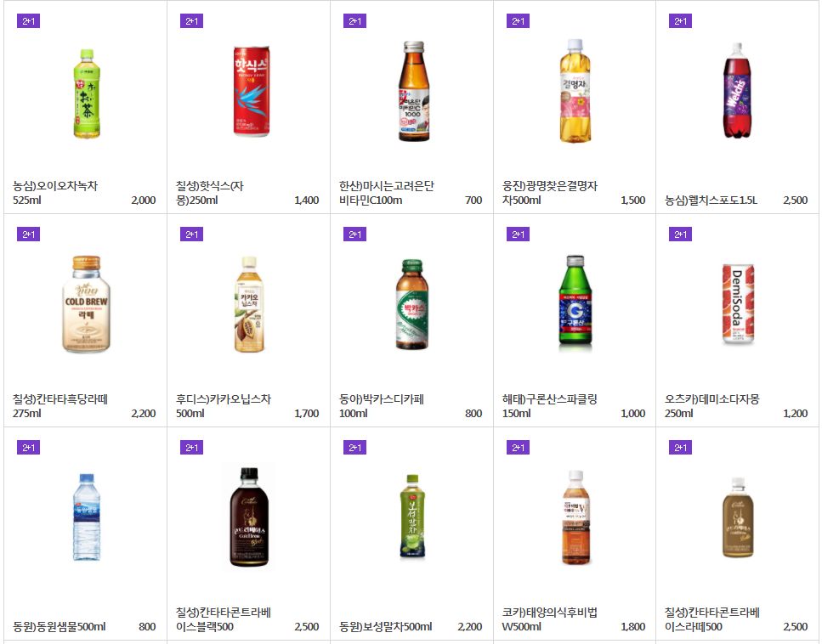Screen dimensions: 822x644
Task: Click the 1,400 price of 핫식스
Action: click(307, 201)
